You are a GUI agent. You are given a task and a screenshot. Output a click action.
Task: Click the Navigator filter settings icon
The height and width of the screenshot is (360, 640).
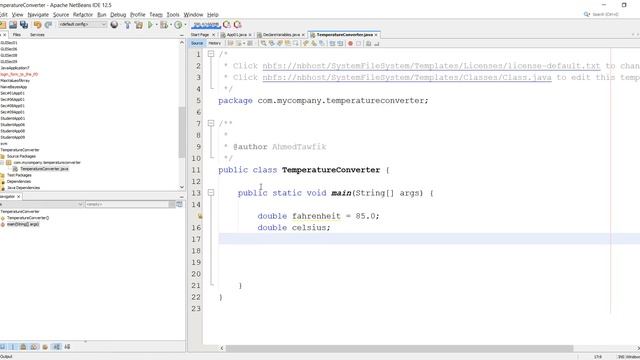click(179, 204)
